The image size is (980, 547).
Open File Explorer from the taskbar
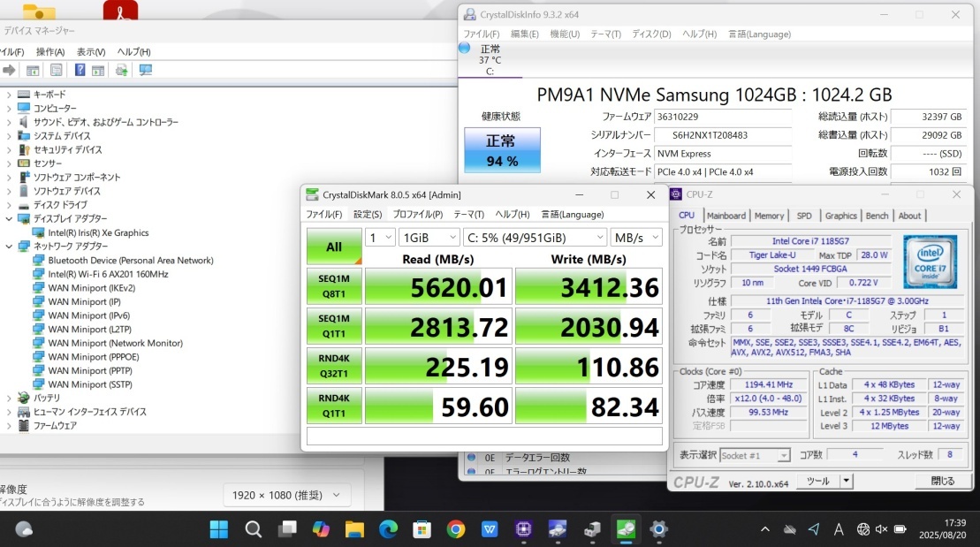click(354, 529)
